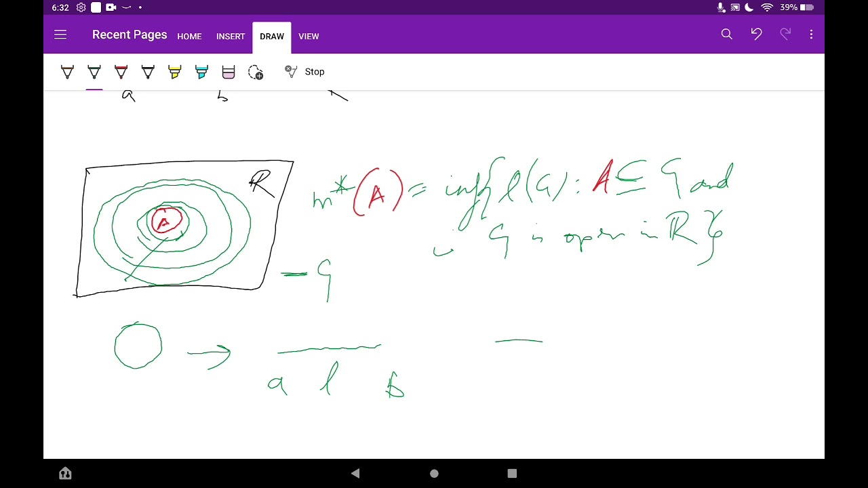Image resolution: width=868 pixels, height=488 pixels.
Task: Switch to the HOME tab
Action: (x=189, y=37)
